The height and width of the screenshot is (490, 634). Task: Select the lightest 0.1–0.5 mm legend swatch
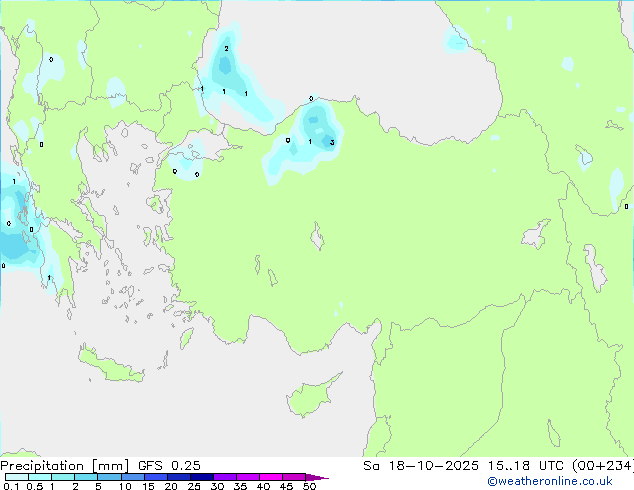click(x=17, y=477)
